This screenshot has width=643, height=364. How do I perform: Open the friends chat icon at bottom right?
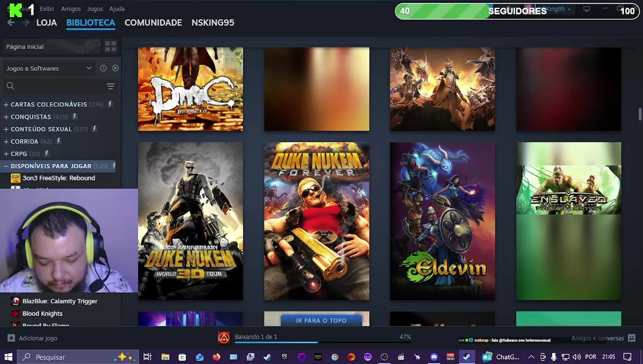631,338
